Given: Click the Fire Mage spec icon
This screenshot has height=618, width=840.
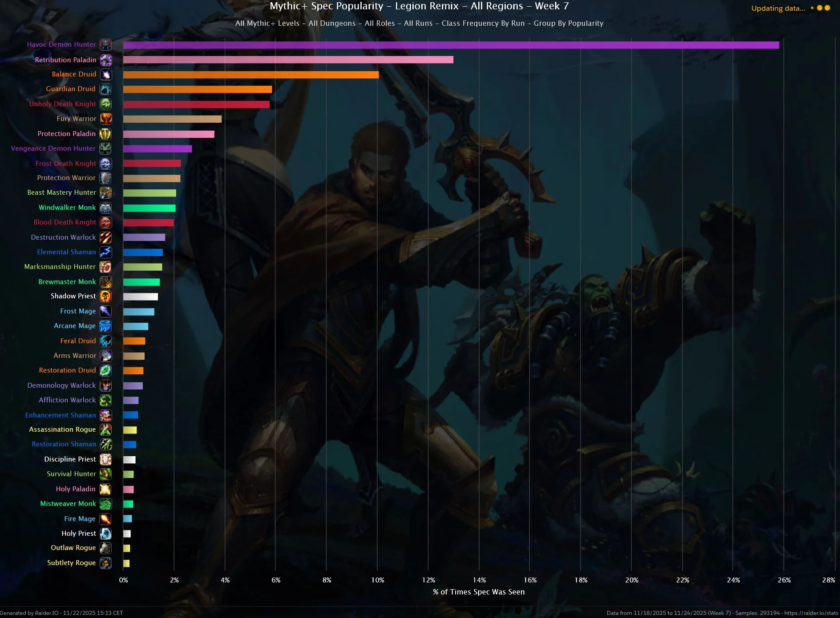Looking at the screenshot, I should click(x=105, y=519).
